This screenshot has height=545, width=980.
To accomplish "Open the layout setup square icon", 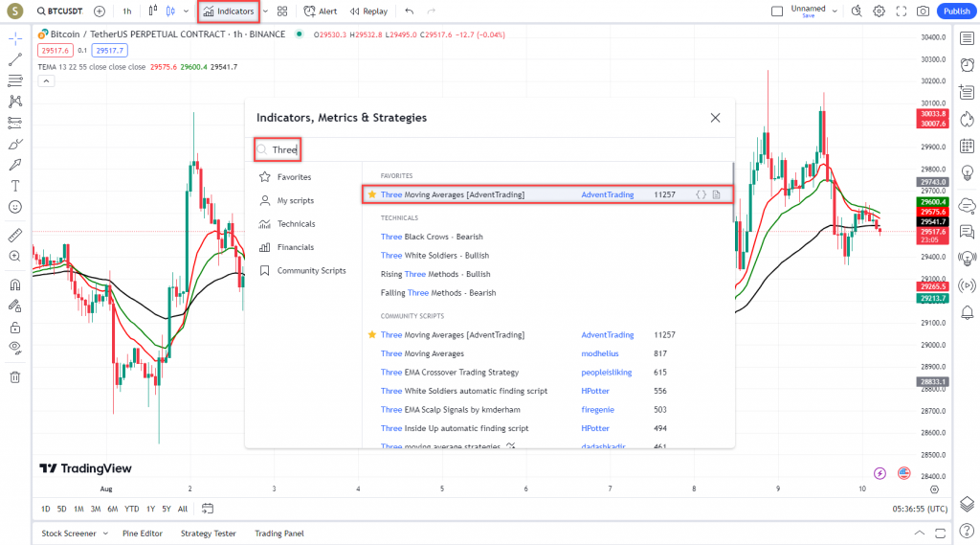I will 777,11.
